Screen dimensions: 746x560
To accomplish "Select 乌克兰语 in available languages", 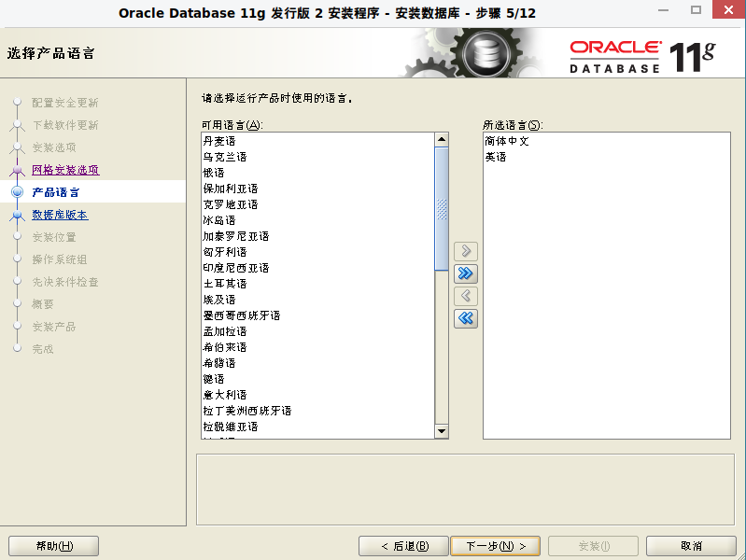I will 317,157.
